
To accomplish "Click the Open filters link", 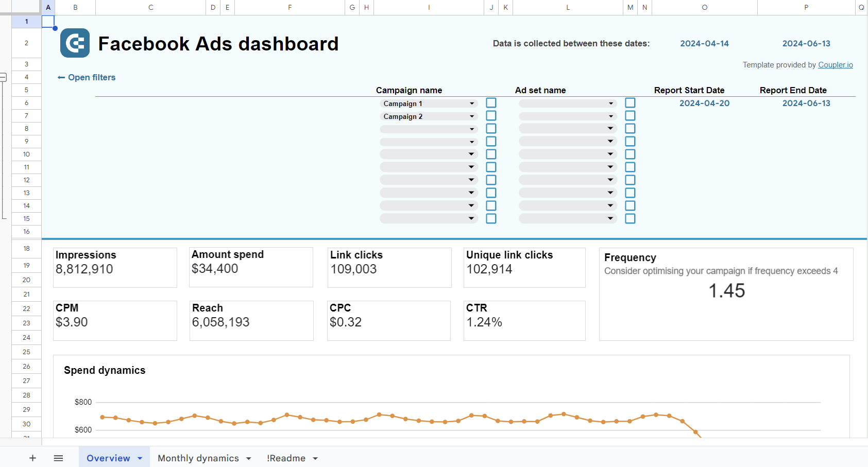I will 92,77.
